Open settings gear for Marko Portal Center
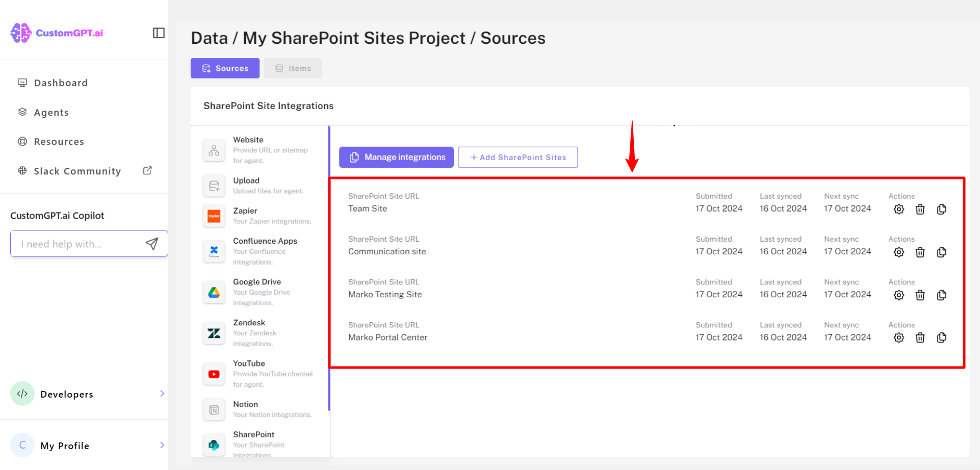 (x=899, y=337)
